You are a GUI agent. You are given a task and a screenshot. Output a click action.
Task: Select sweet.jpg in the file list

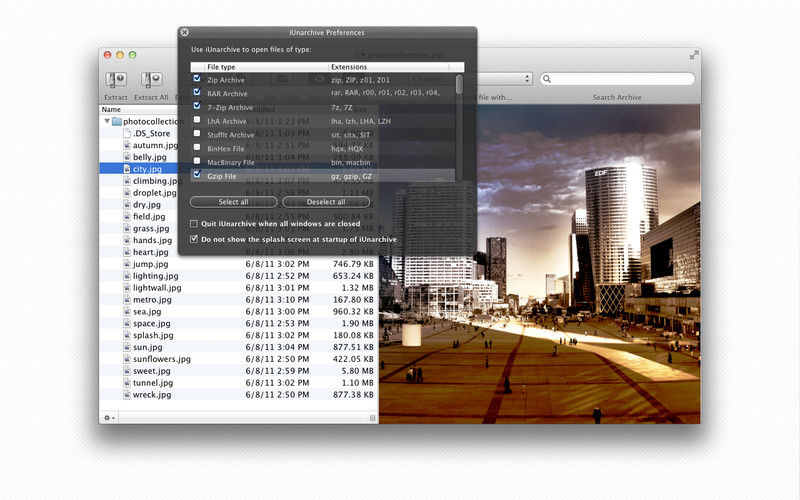pos(152,371)
